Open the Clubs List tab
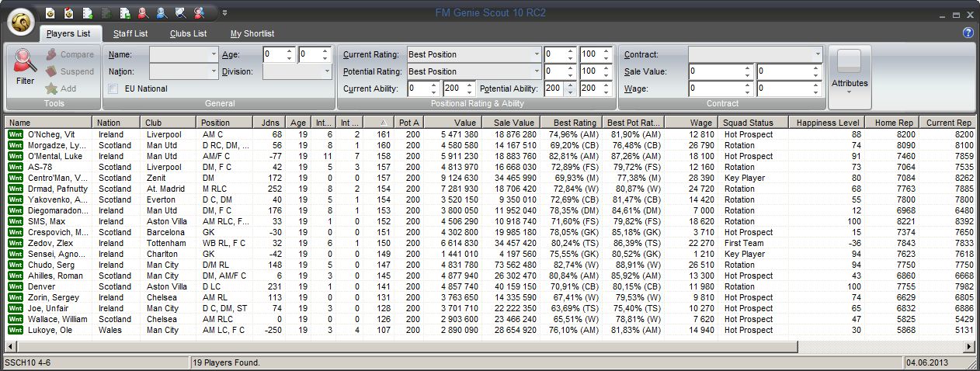980x371 pixels. point(188,33)
